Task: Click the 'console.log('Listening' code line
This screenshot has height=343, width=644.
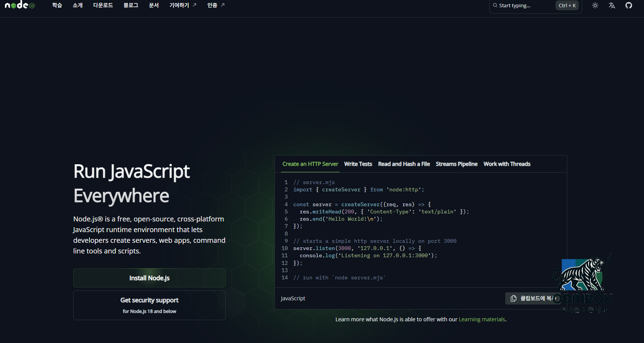Action: click(x=368, y=256)
